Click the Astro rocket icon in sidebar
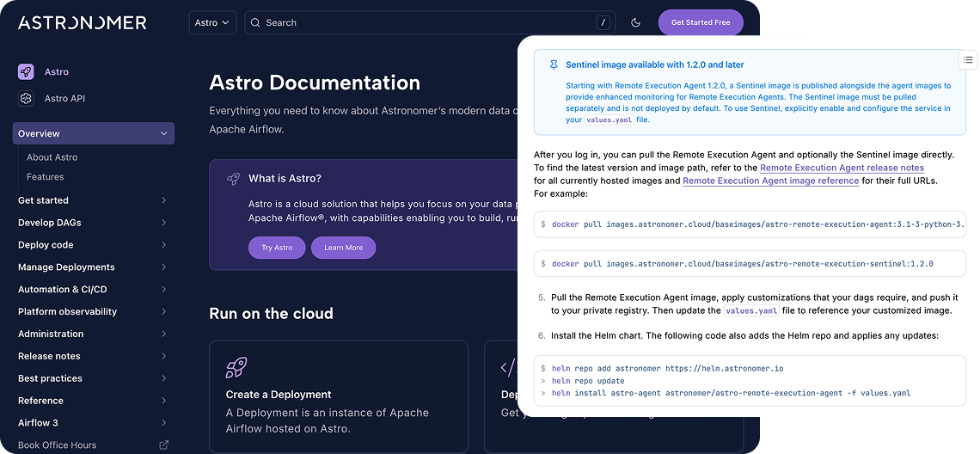 (27, 72)
